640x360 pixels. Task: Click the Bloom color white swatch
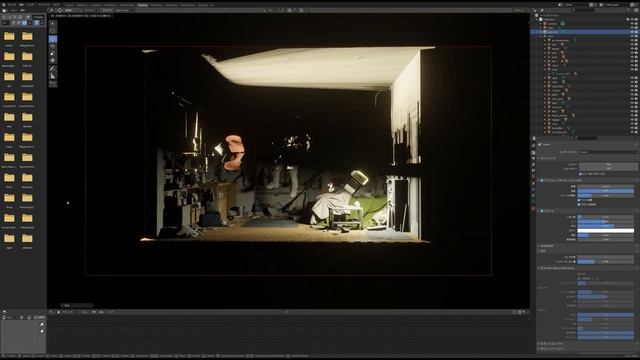point(606,231)
